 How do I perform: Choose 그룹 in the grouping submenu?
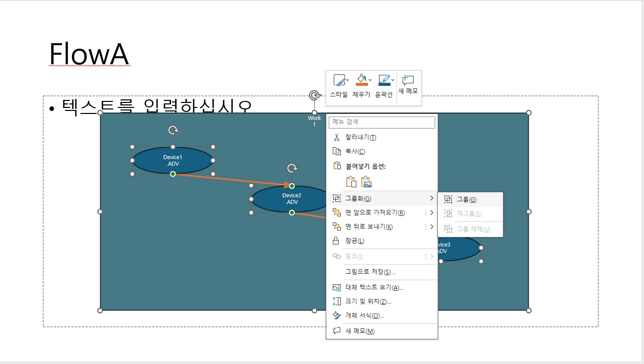(466, 200)
